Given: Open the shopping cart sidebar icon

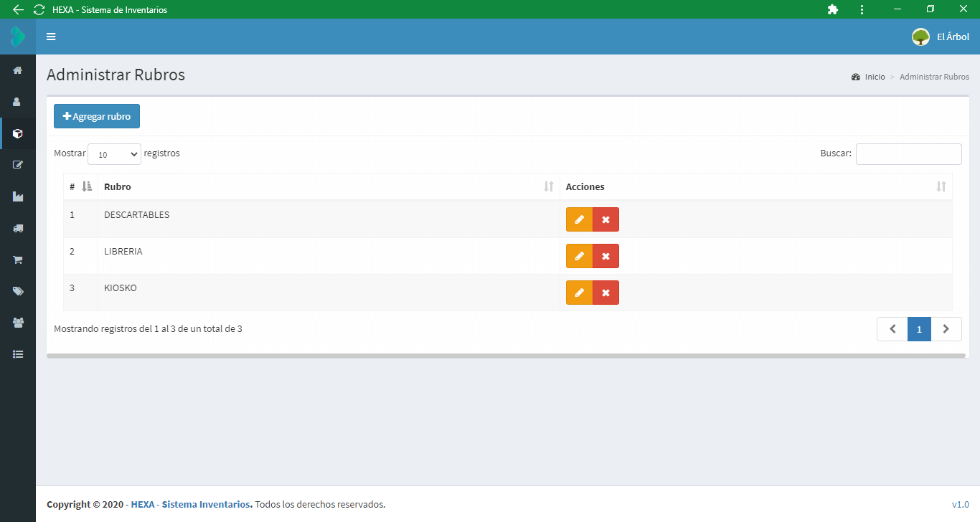Looking at the screenshot, I should [x=18, y=260].
